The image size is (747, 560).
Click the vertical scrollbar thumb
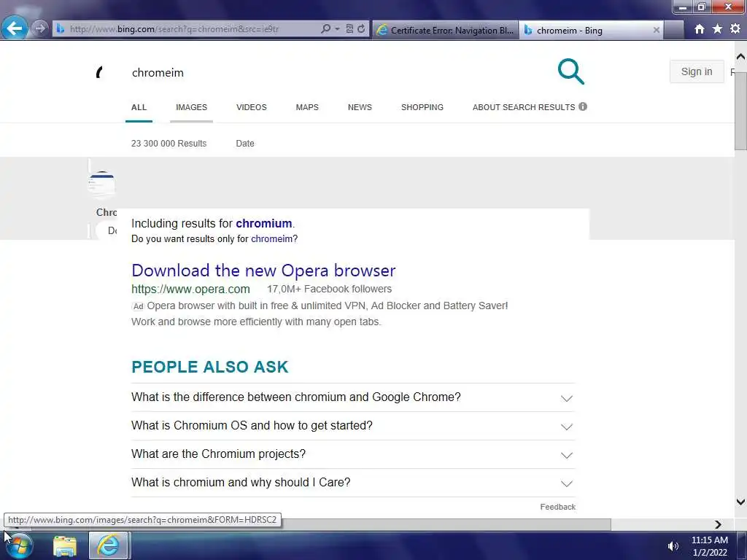pos(740,112)
